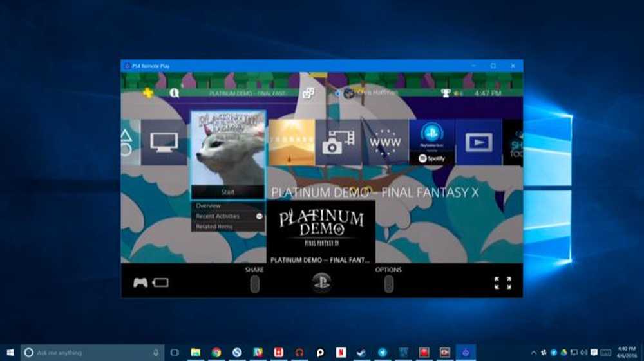Open Netflix from the taskbar

click(341, 353)
